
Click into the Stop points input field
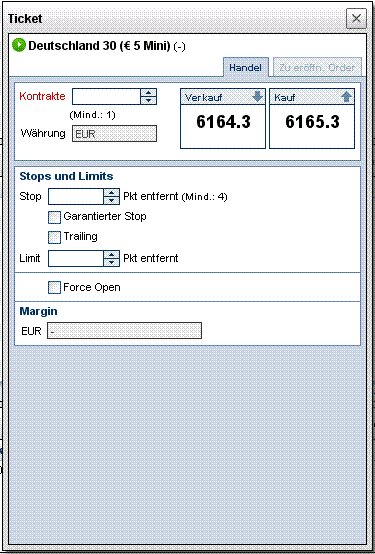[76, 196]
